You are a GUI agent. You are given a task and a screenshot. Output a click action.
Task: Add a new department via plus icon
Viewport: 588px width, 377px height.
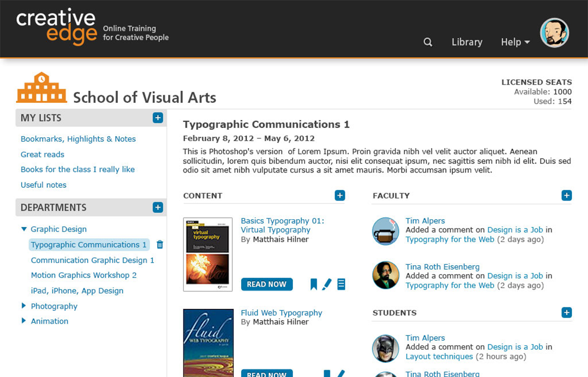click(157, 207)
